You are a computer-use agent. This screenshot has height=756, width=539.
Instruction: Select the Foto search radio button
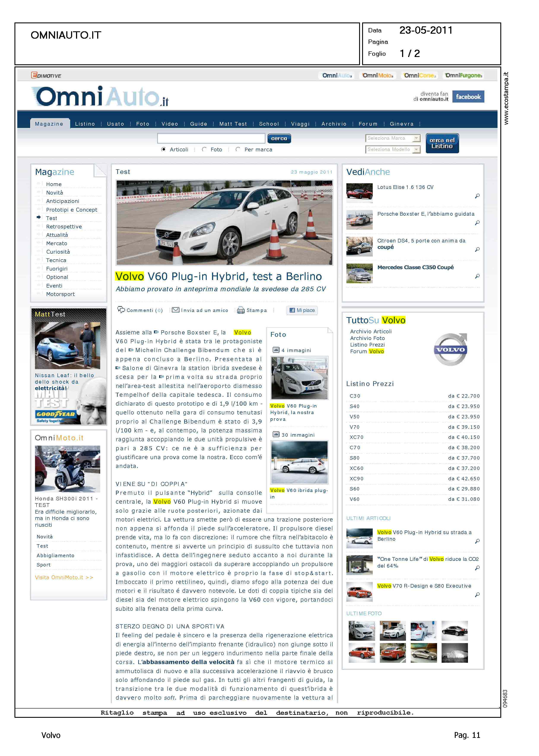pos(204,149)
